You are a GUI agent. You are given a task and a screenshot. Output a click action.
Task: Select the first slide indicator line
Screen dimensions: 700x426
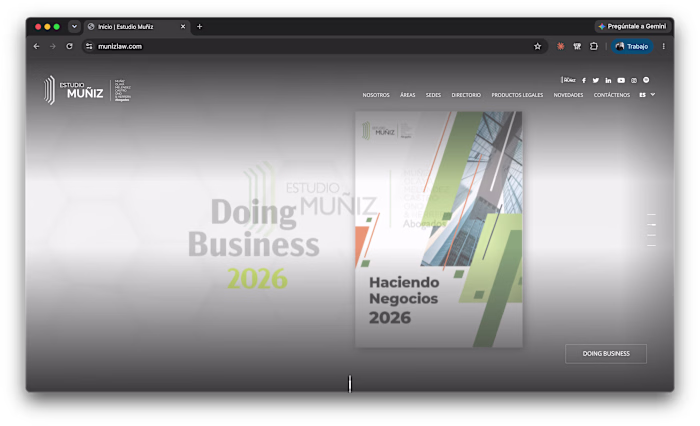click(651, 214)
